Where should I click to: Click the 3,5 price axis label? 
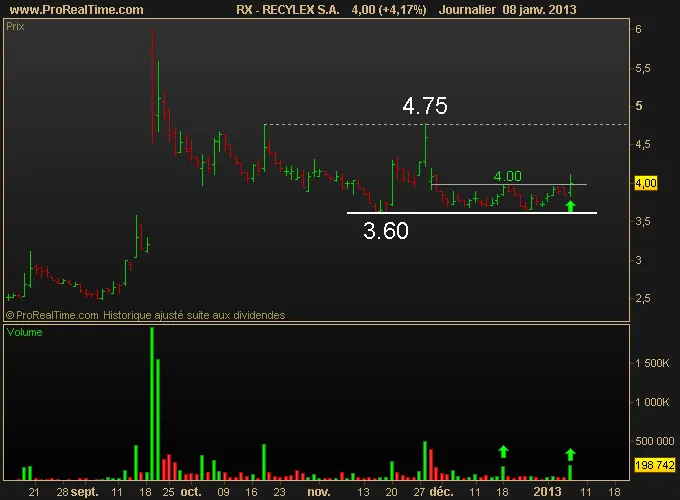[642, 222]
